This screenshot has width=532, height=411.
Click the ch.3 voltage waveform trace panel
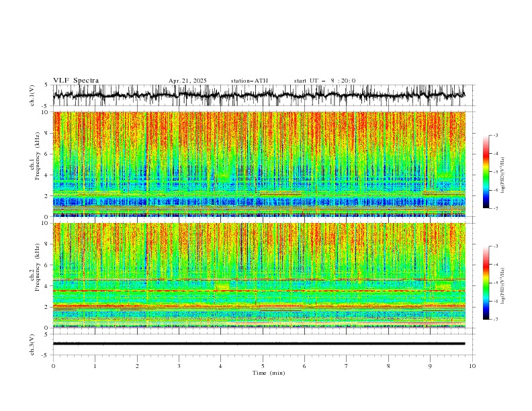(264, 345)
